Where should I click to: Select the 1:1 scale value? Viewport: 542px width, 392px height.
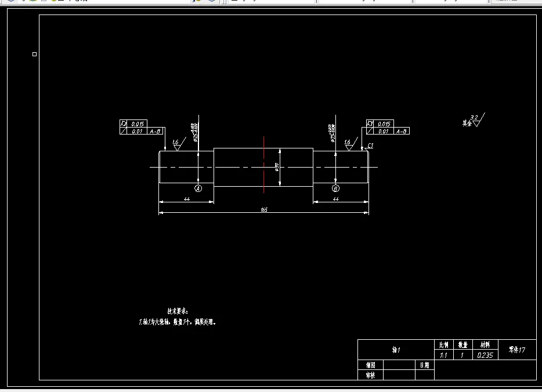pos(443,355)
